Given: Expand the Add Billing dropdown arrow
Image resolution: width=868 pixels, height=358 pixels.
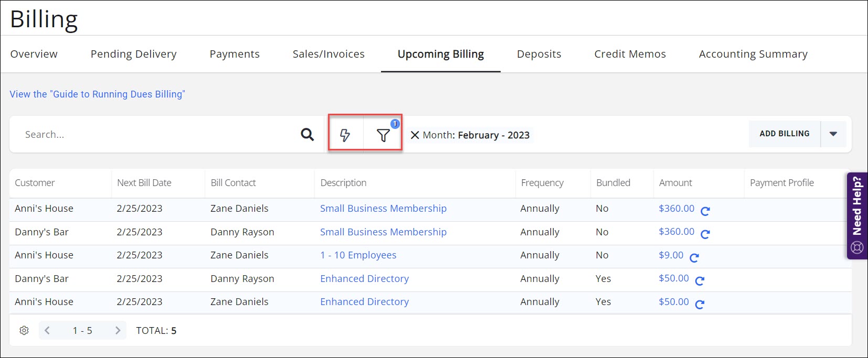Looking at the screenshot, I should 833,134.
